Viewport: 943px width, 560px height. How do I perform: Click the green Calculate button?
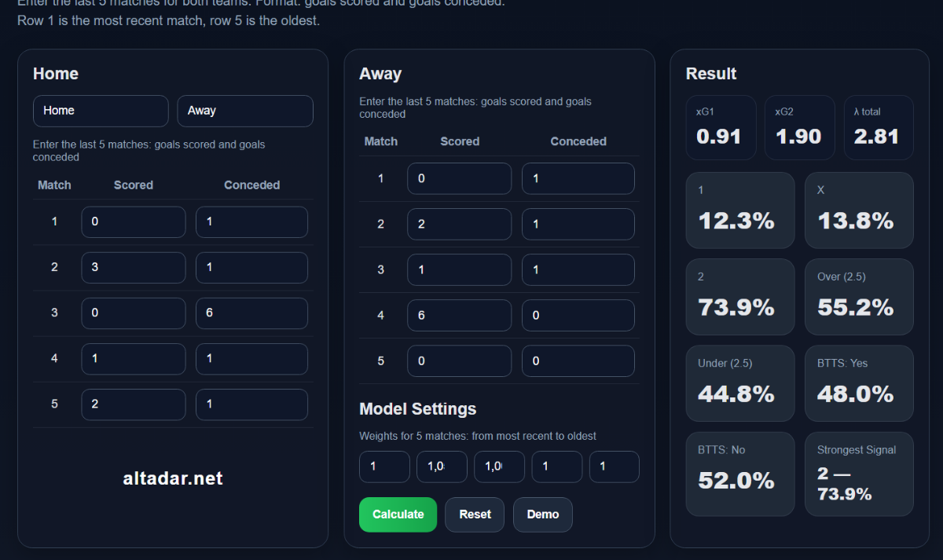(398, 514)
